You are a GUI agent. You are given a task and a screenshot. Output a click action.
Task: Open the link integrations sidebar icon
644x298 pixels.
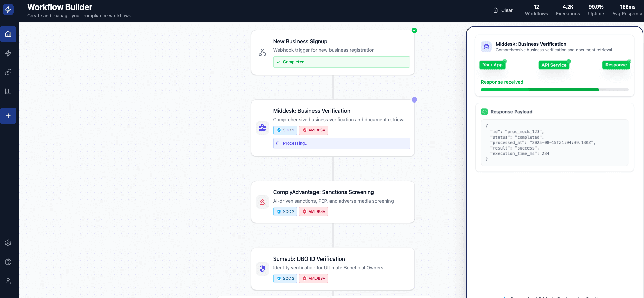coord(8,72)
